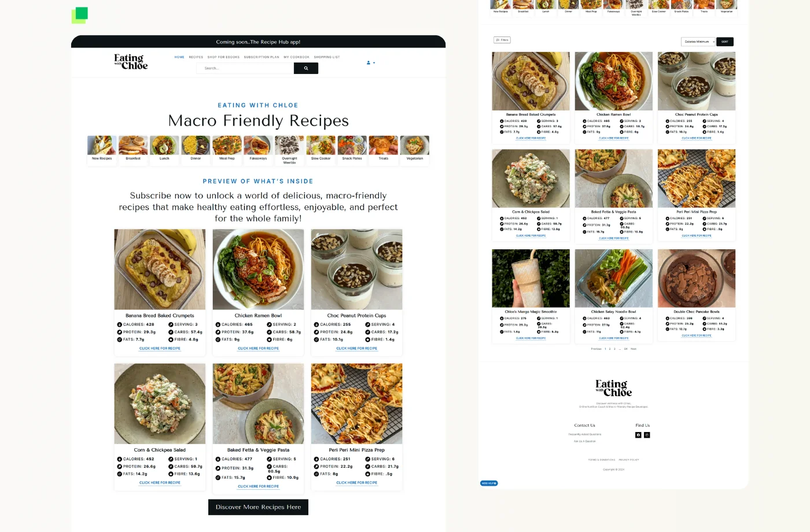
Task: Select the Breakfast category thumbnail
Action: coord(133,149)
